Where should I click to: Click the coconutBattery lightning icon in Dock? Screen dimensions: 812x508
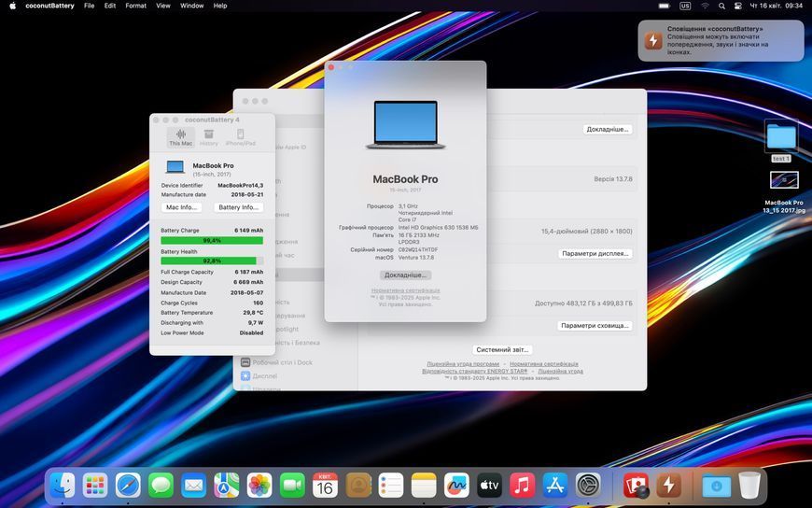click(668, 486)
